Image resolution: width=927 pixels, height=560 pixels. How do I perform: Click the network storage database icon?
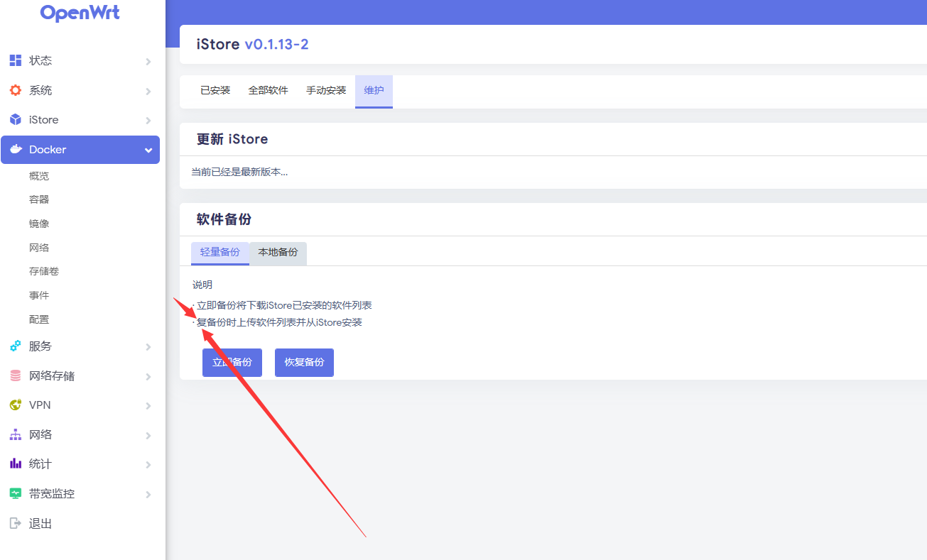15,376
